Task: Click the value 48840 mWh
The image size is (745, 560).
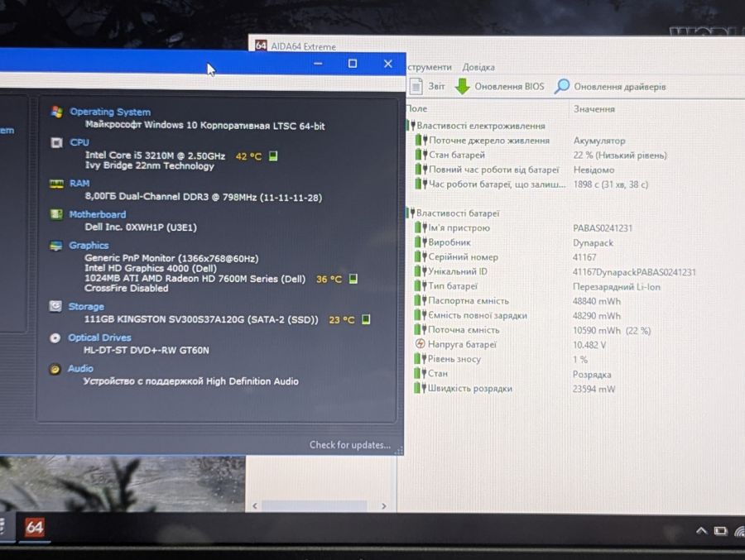Action: tap(597, 301)
